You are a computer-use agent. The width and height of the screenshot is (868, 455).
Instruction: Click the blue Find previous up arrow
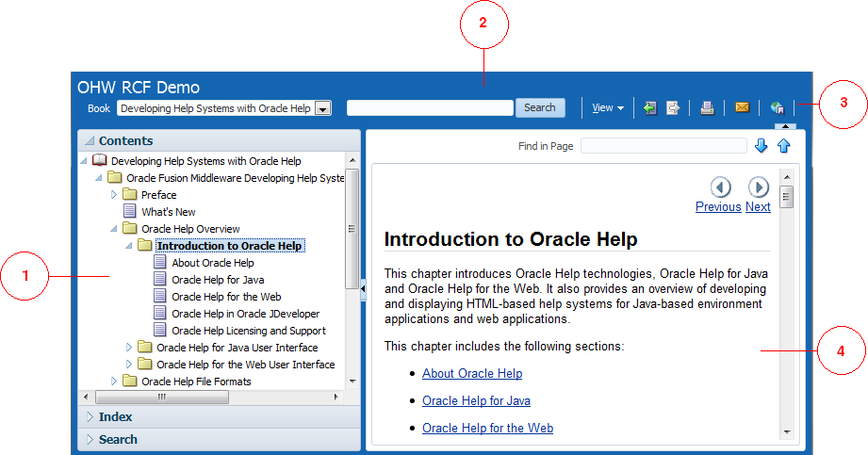(783, 146)
